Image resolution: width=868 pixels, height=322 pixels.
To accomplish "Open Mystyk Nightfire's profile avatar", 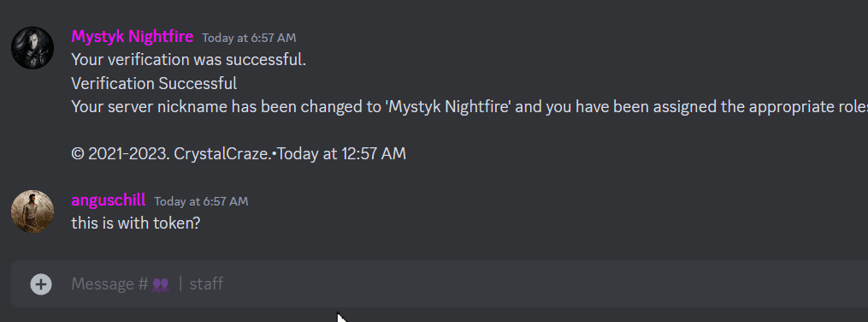I will click(x=32, y=48).
